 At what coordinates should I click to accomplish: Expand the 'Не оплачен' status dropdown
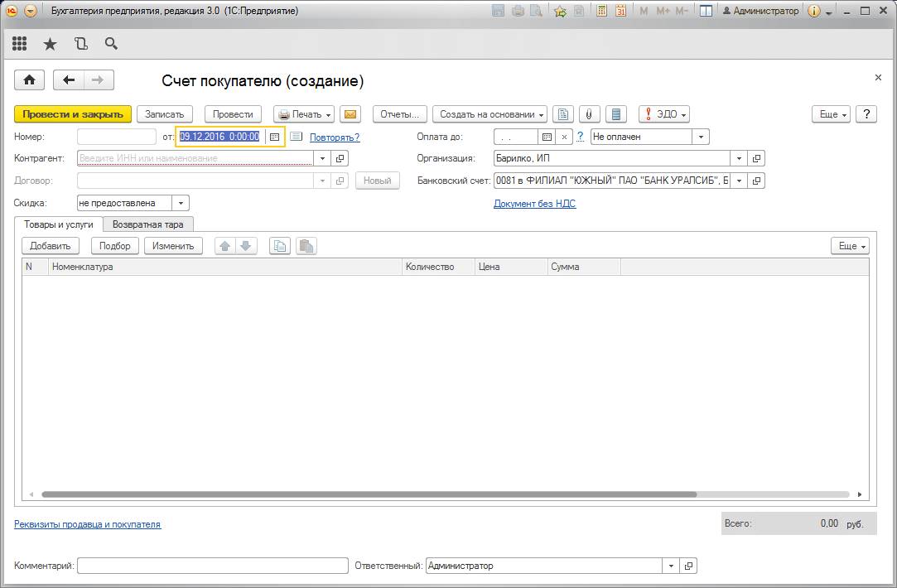pyautogui.click(x=701, y=137)
